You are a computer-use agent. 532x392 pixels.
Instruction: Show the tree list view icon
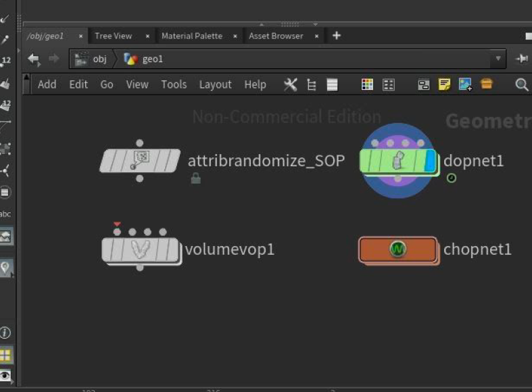point(311,84)
